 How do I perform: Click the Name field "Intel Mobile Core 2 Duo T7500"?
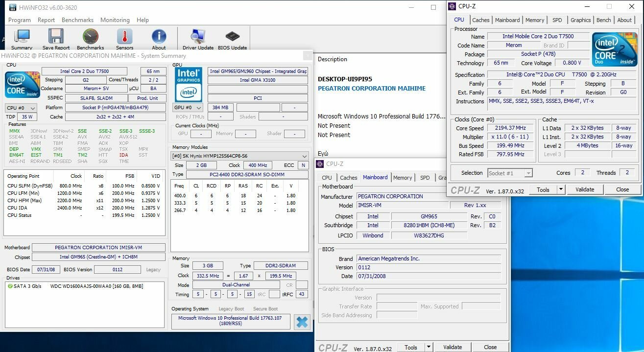click(538, 36)
